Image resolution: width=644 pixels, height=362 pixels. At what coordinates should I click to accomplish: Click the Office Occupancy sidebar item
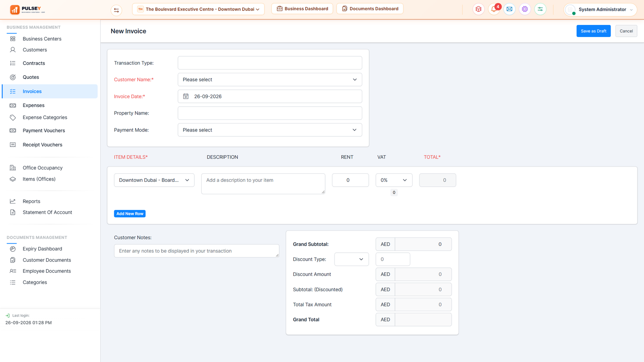coord(43,168)
